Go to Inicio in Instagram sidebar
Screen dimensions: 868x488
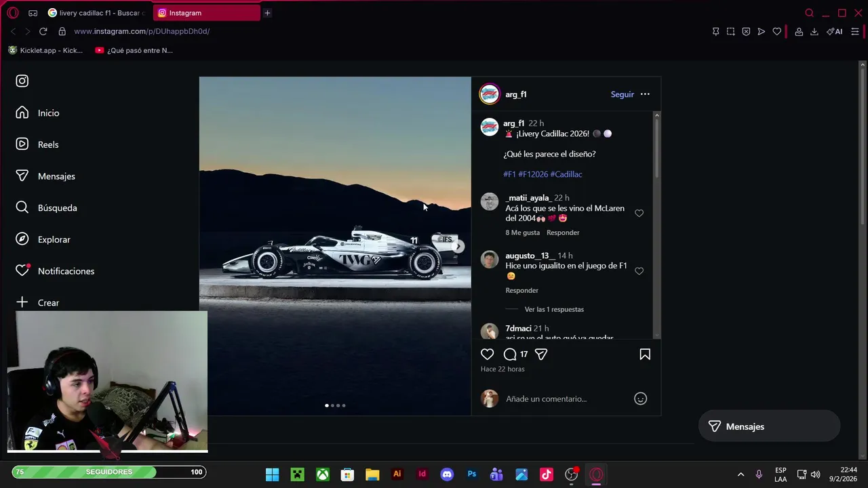click(x=37, y=113)
